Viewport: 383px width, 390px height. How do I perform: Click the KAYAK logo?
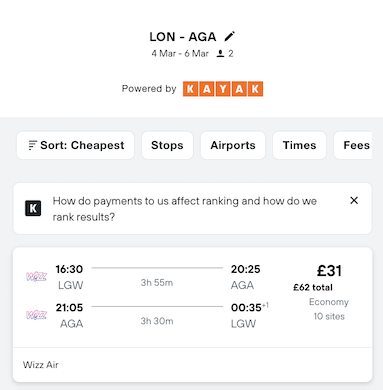[x=223, y=89]
